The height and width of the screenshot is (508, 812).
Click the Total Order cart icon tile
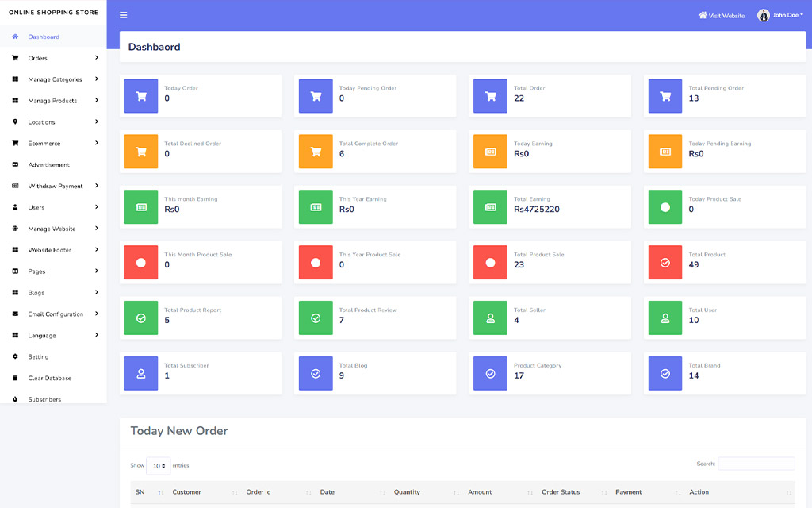(x=490, y=96)
